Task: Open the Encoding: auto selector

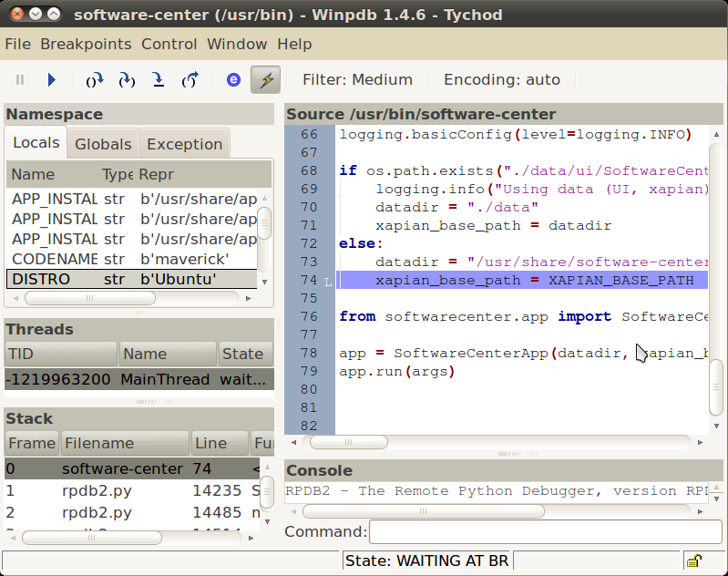Action: click(x=501, y=80)
